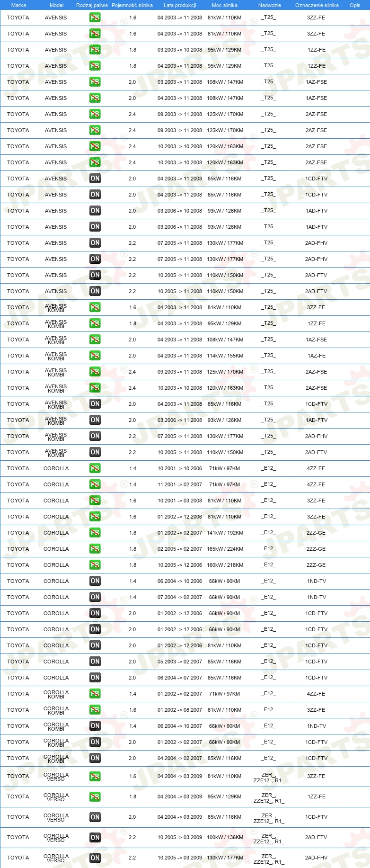Viewport: 370px width, 868px height.
Task: Click petrol icon for Avensis 1.8 04.2003 row
Action: tap(95, 66)
